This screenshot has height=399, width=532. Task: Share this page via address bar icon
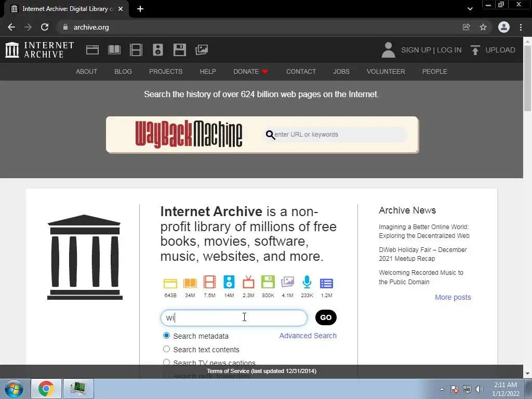click(466, 27)
